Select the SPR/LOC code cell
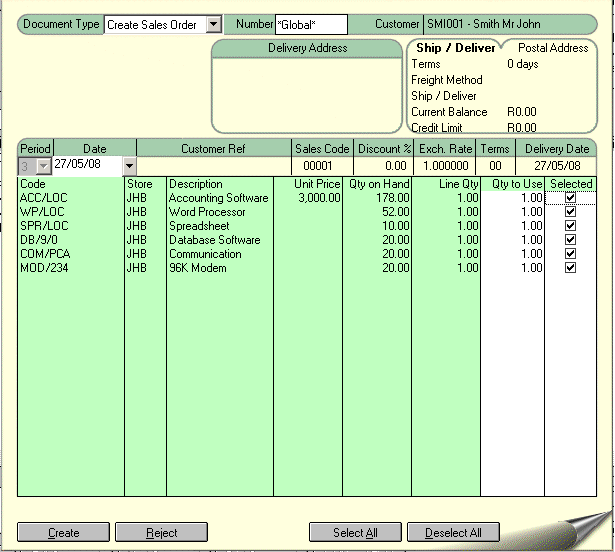The image size is (615, 552). [71, 226]
